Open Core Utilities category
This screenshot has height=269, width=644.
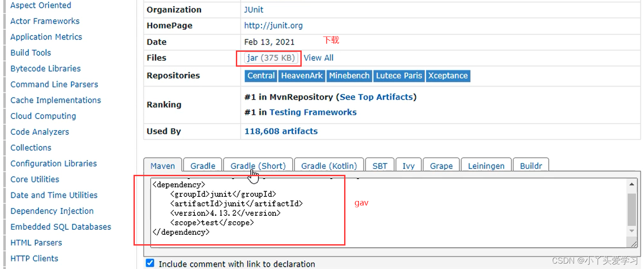click(x=35, y=179)
